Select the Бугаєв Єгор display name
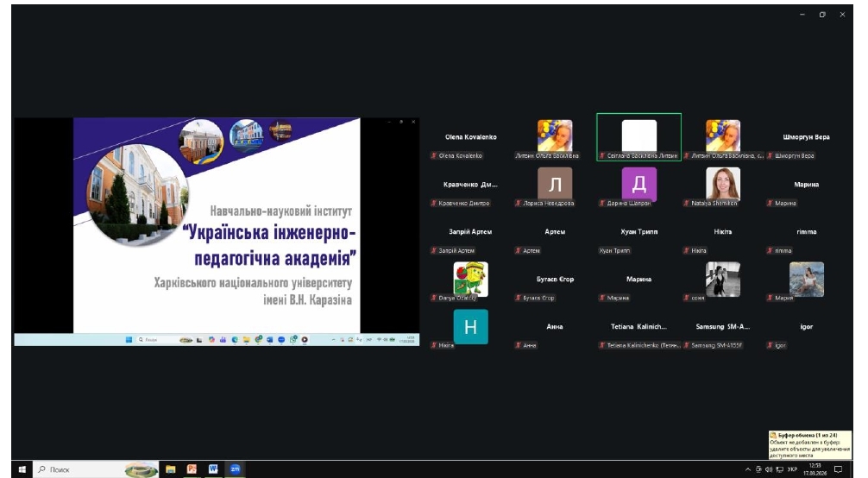Image resolution: width=868 pixels, height=478 pixels. [x=555, y=280]
